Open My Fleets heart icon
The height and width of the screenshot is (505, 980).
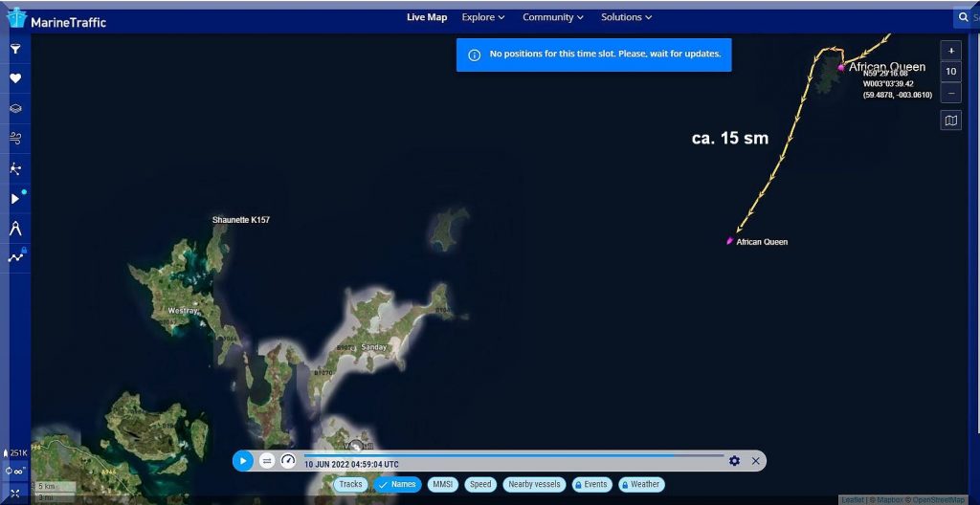point(15,78)
